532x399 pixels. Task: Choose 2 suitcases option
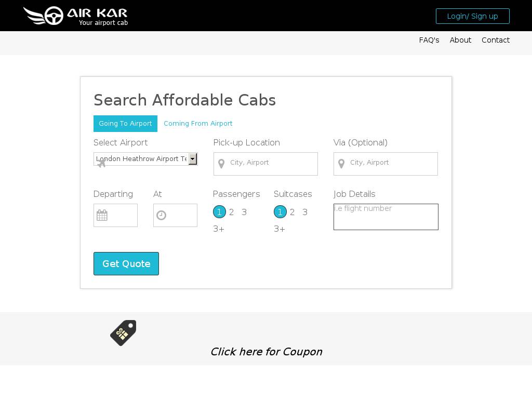tap(292, 212)
